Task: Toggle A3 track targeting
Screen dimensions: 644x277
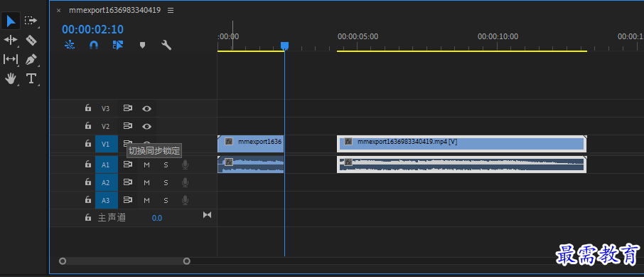Action: 106,200
